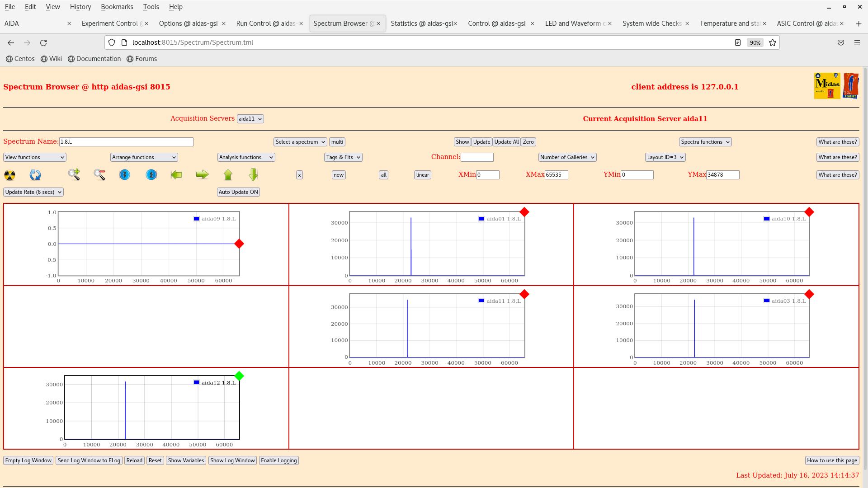Click the yellow radiation hazard icon

coord(9,175)
